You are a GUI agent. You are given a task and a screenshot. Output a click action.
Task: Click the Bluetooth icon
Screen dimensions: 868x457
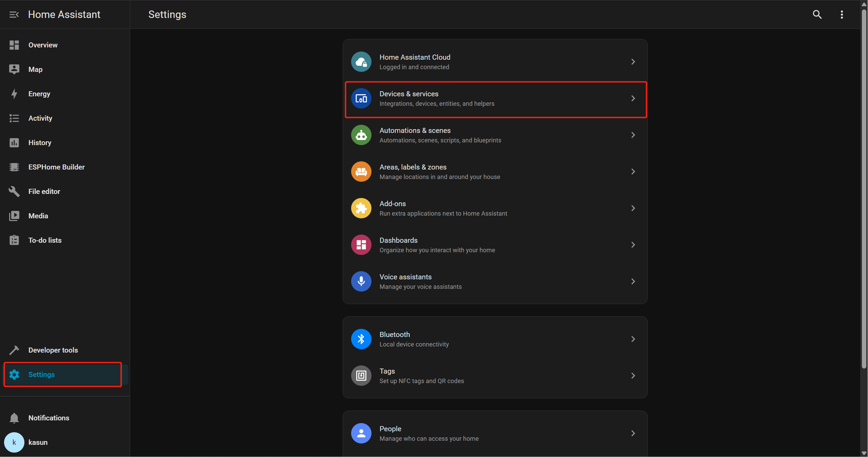point(361,339)
